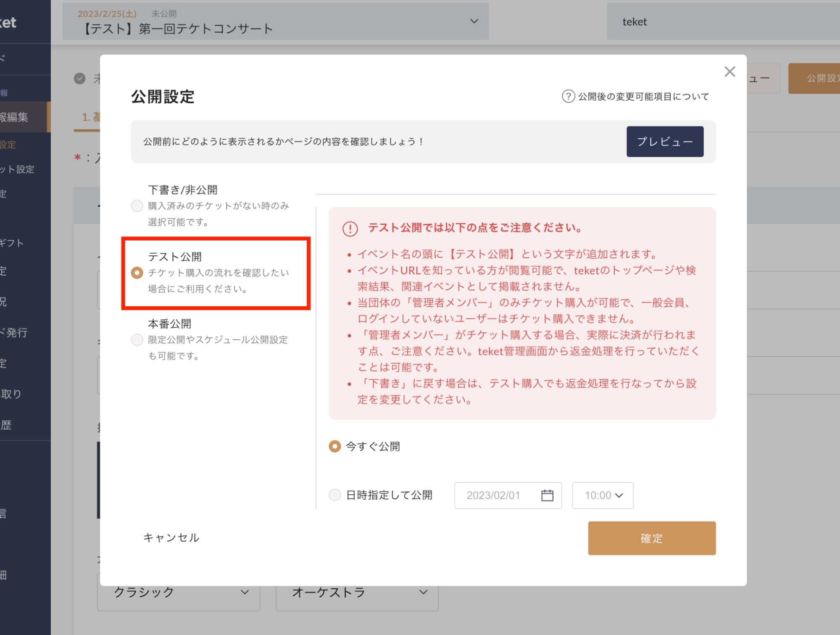
Task: Click the warning exclamation icon in notice
Action: 350,228
